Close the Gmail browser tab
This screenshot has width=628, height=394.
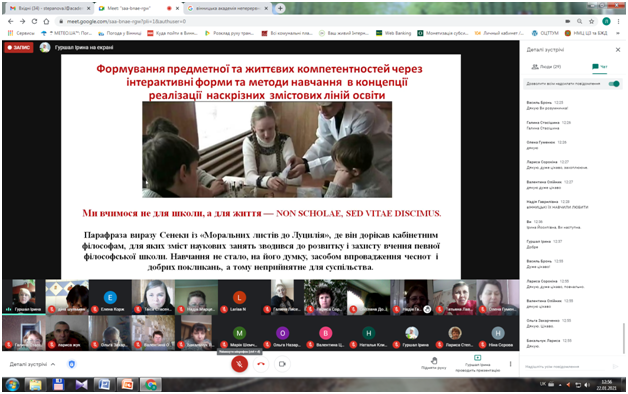point(88,8)
